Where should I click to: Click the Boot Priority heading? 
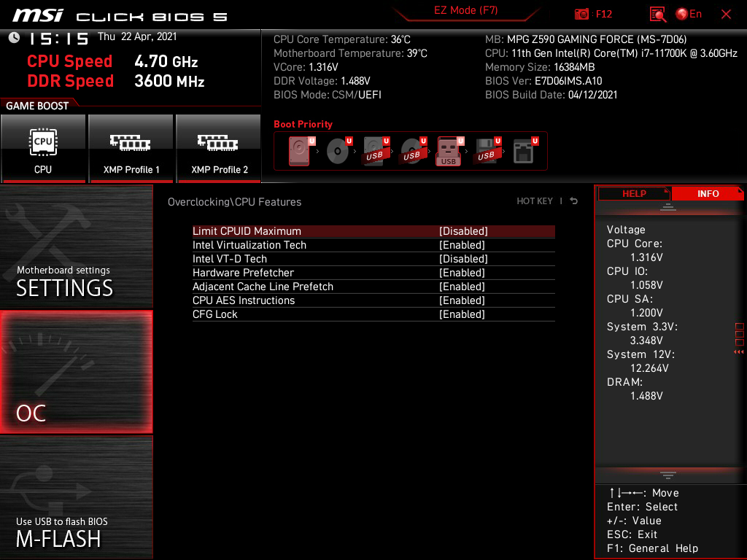tap(303, 124)
